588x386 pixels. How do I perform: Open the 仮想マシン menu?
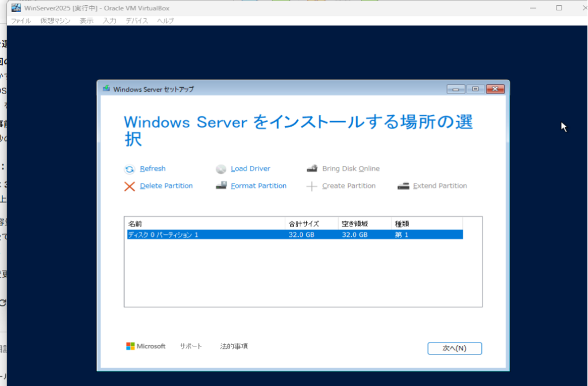click(x=55, y=21)
